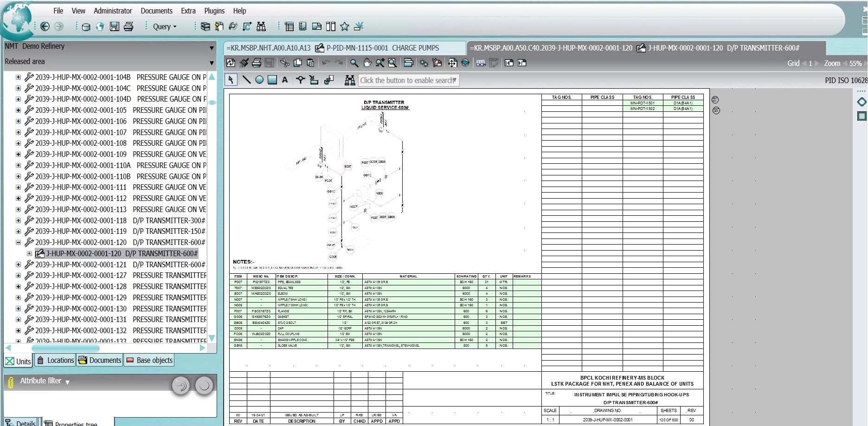Viewport: 868px width, 426px height.
Task: Click the binoculars icon beside search box
Action: [x=350, y=80]
